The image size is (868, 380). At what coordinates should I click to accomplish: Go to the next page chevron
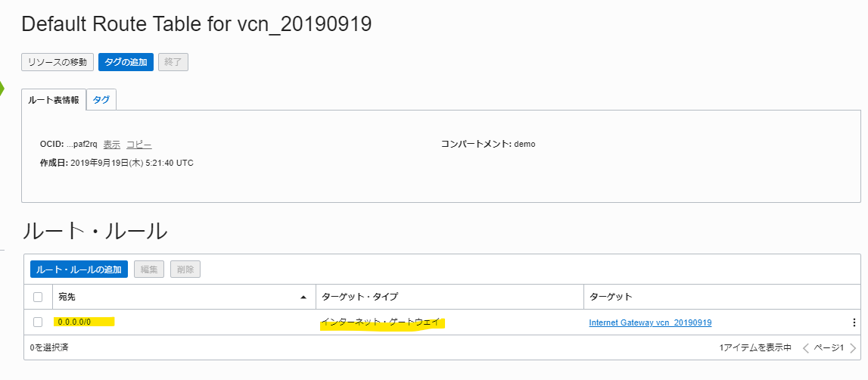click(x=853, y=348)
